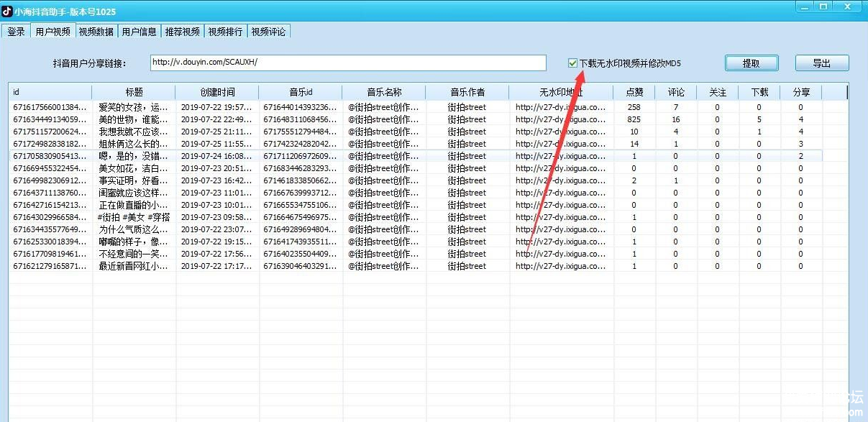868x422 pixels.
Task: Open the 视频数据 tab
Action: click(x=96, y=32)
